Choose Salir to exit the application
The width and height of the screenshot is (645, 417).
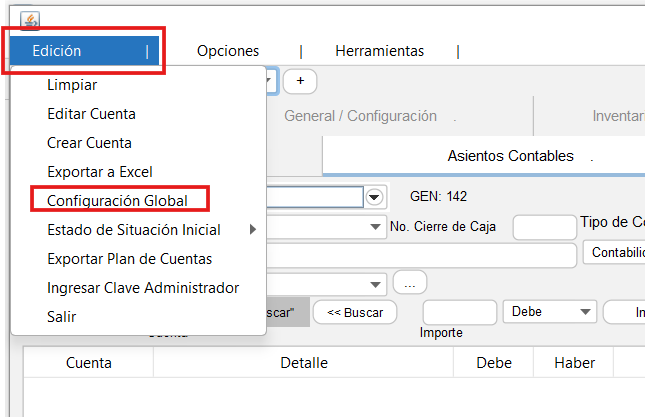pos(61,317)
